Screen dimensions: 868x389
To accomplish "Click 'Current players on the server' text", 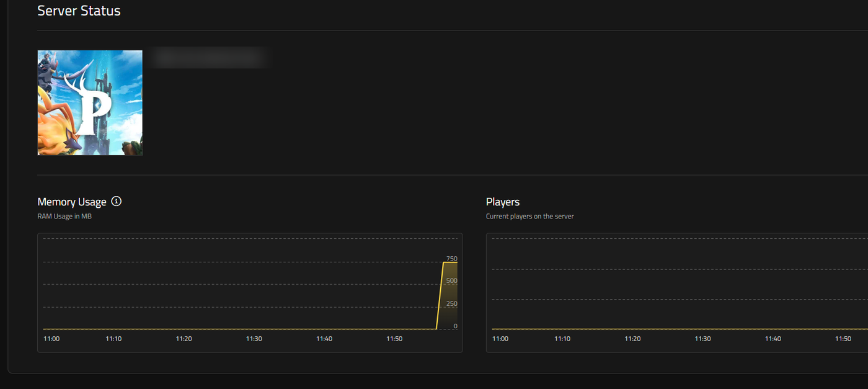I will tap(530, 217).
